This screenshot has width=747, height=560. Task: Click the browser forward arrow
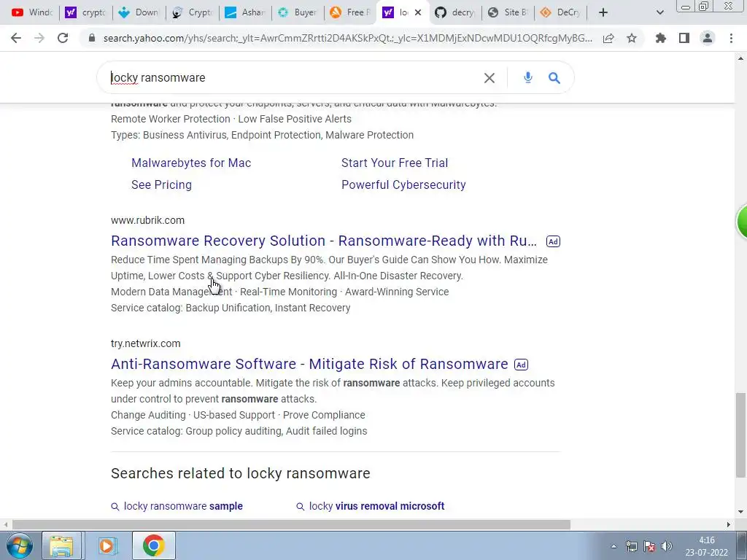point(39,38)
